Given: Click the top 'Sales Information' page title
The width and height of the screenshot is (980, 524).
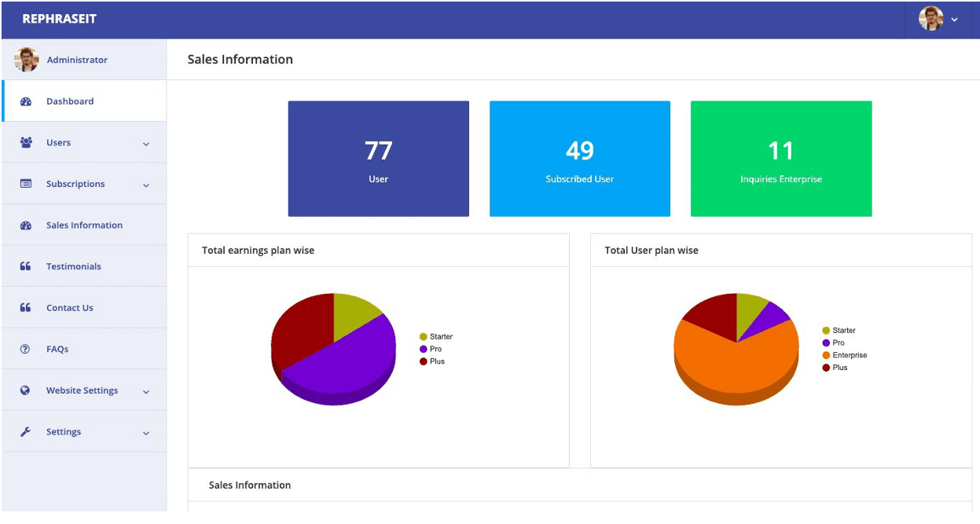Looking at the screenshot, I should click(240, 60).
